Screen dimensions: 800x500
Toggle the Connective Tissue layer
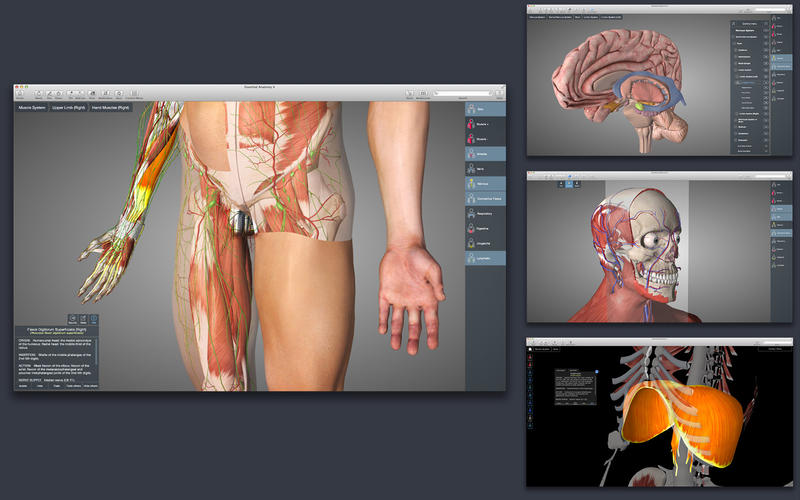pyautogui.click(x=485, y=198)
